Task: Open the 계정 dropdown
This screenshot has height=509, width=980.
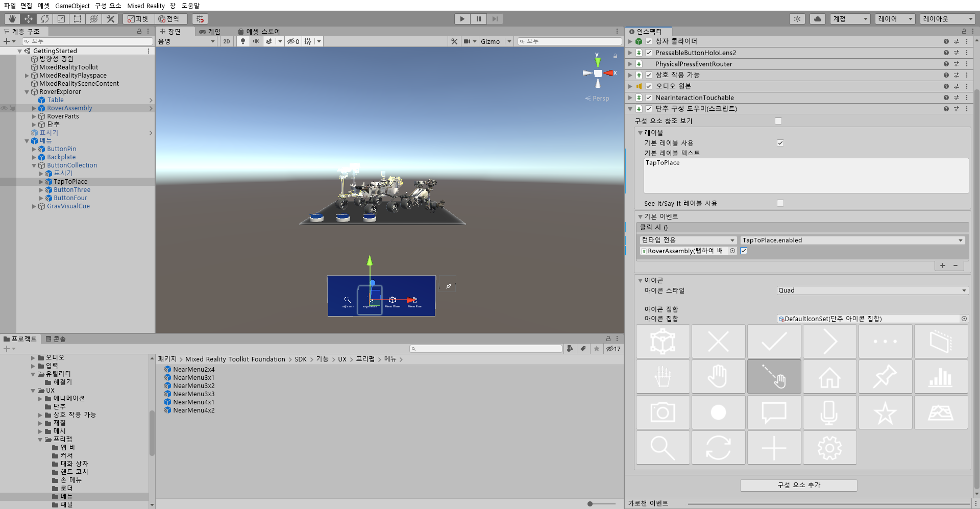Action: (850, 19)
